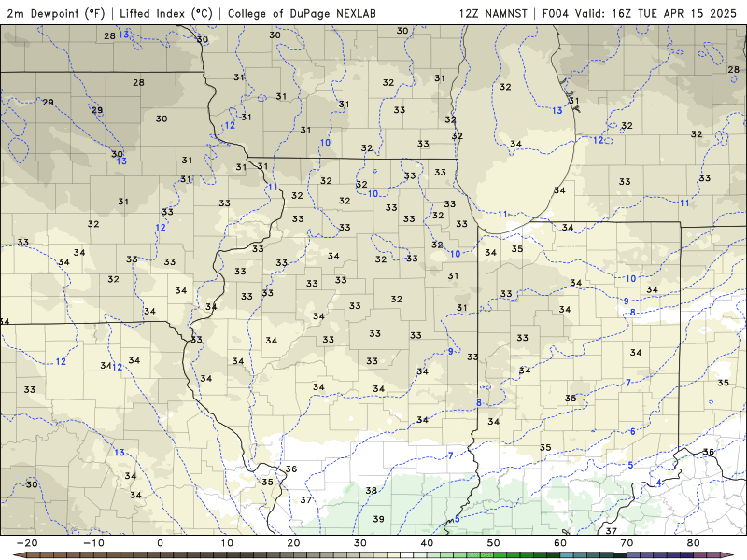Click the '-10' label on the color bar
This screenshot has width=747, height=560.
(93, 543)
